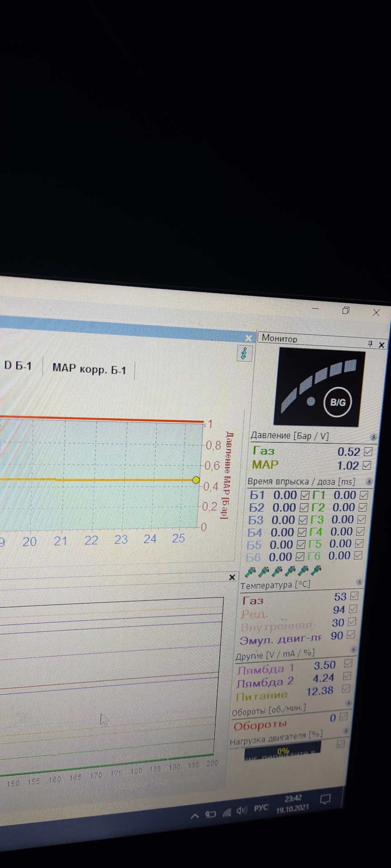Screen dimensions: 391x868
Task: Close the lower chart panel
Action: [x=232, y=577]
